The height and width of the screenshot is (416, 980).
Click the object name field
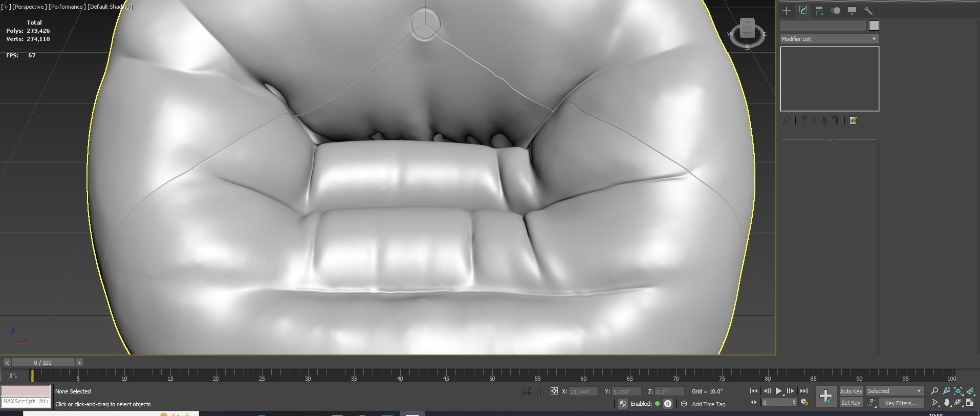pyautogui.click(x=823, y=26)
